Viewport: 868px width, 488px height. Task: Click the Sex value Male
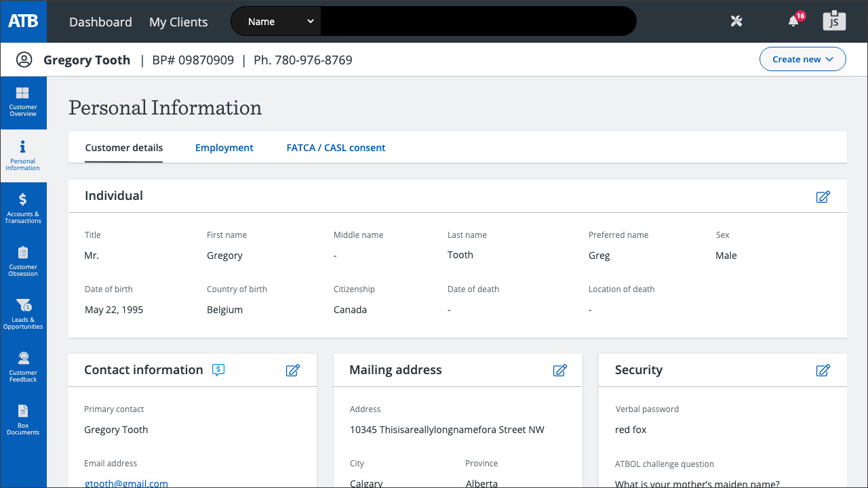click(726, 256)
